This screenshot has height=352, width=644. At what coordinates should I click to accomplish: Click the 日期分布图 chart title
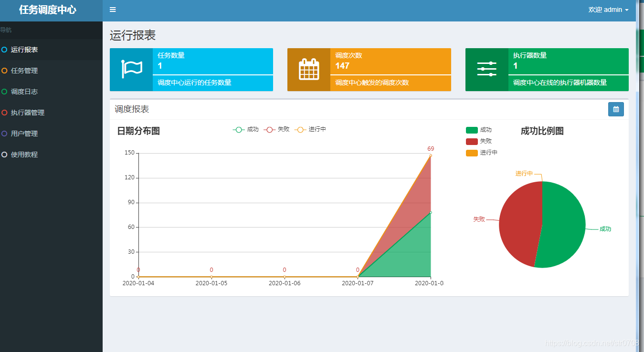point(138,131)
